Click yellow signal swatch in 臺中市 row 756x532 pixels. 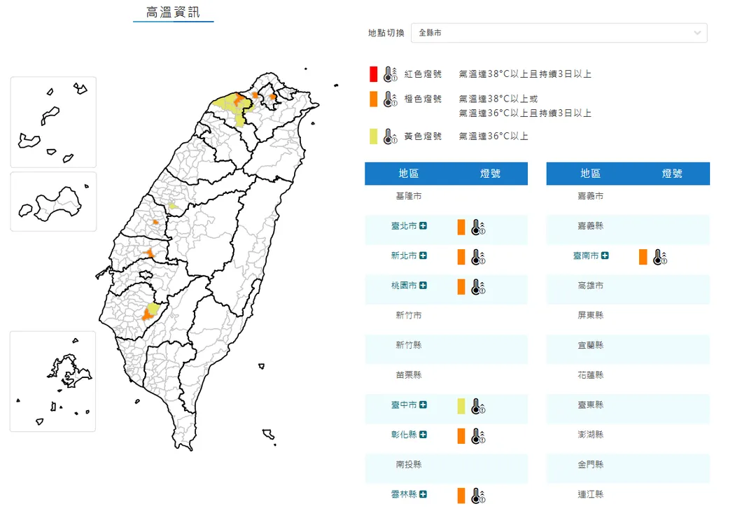(x=461, y=406)
